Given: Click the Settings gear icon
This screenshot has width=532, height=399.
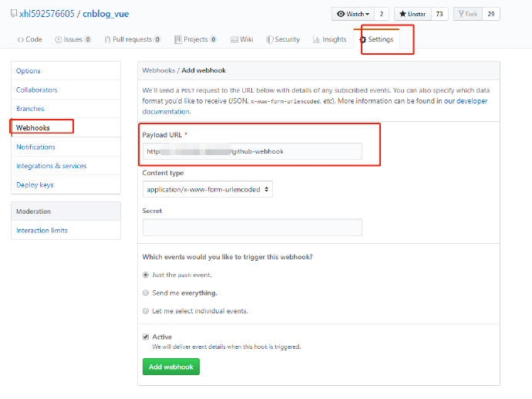Looking at the screenshot, I should click(x=362, y=39).
